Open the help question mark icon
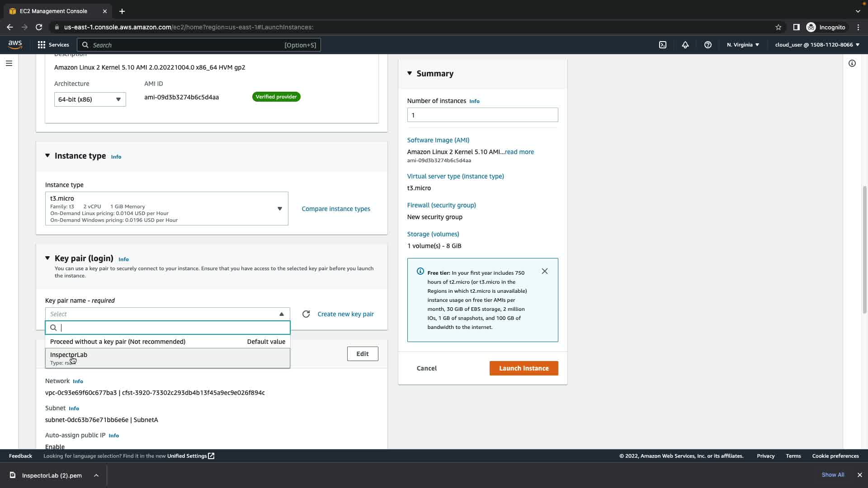 [708, 45]
